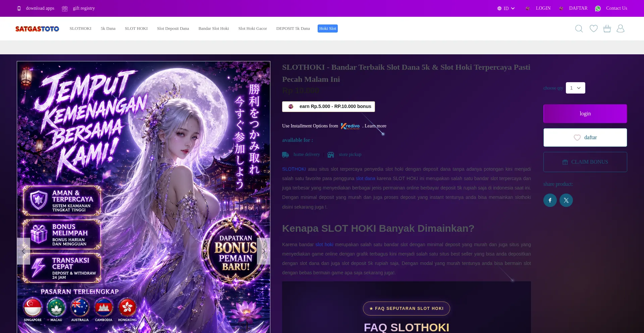
Task: Click the SLOTHOKI link in description
Action: coord(294,169)
